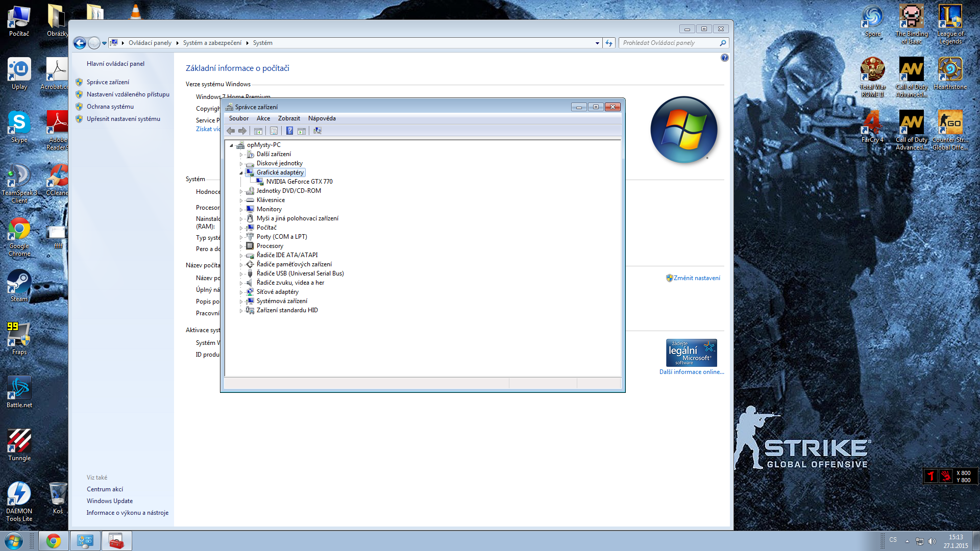This screenshot has width=980, height=551.
Task: Open Správce zařízení link in sidebar
Action: coord(108,82)
